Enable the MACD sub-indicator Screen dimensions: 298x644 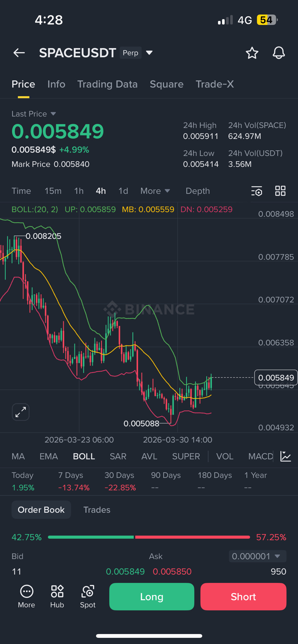[x=261, y=456]
